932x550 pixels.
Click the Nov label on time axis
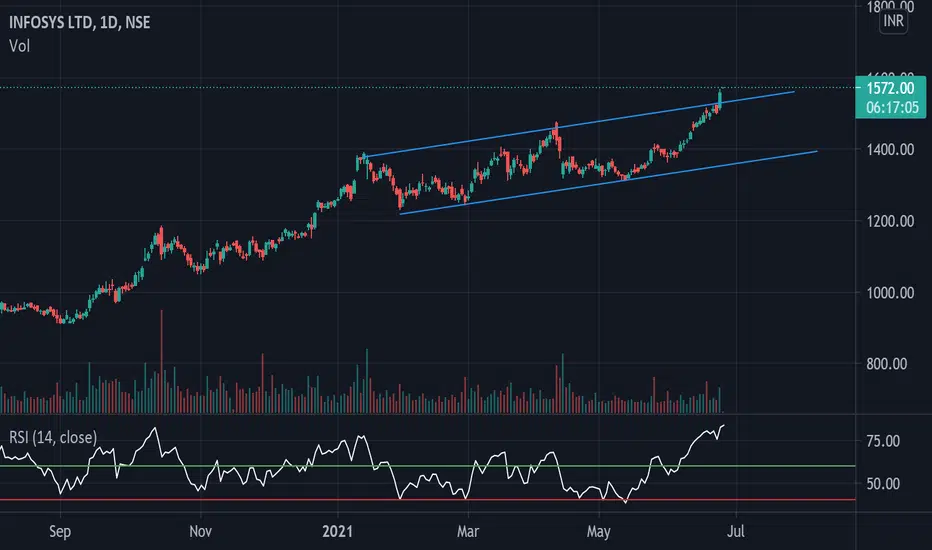[x=200, y=531]
